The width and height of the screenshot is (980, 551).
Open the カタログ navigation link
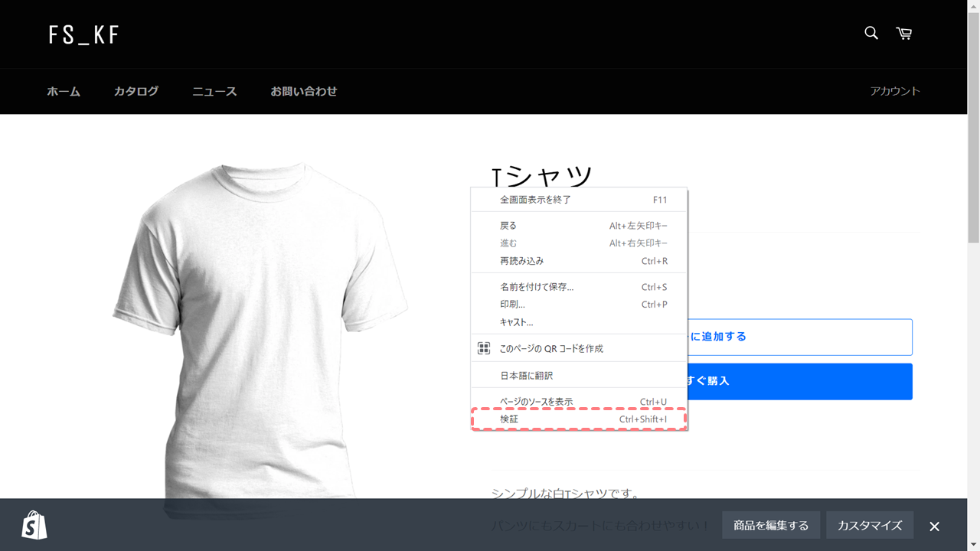[136, 91]
